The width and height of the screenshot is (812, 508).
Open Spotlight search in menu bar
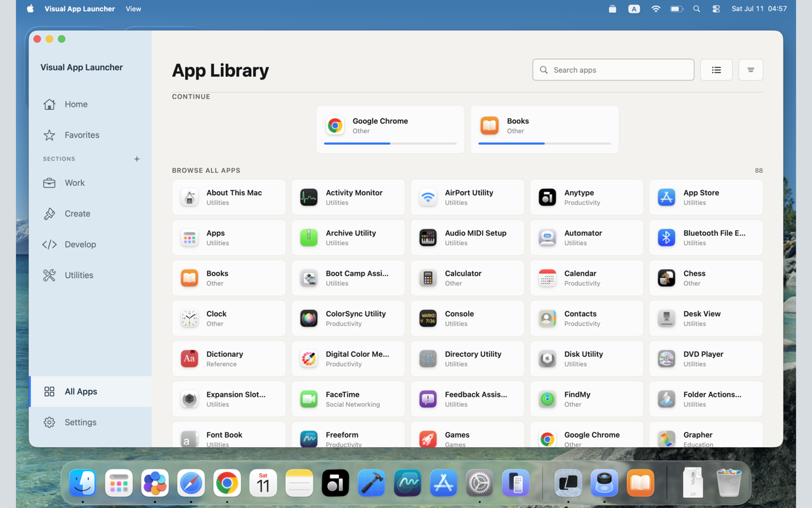pyautogui.click(x=697, y=9)
